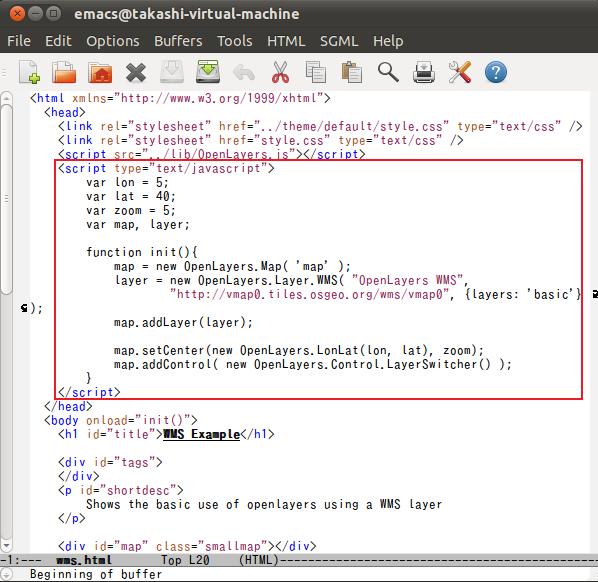Click the '</script>' closing tag line
This screenshot has height=582, width=598.
coord(89,392)
